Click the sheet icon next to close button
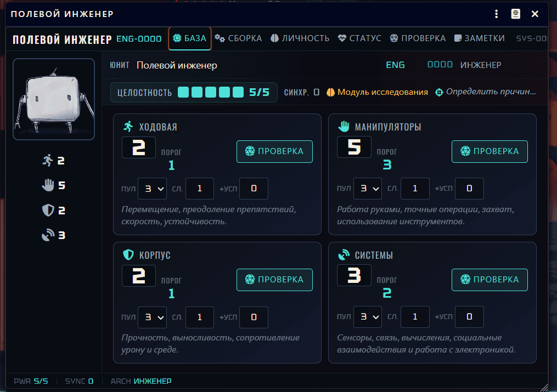 click(516, 14)
